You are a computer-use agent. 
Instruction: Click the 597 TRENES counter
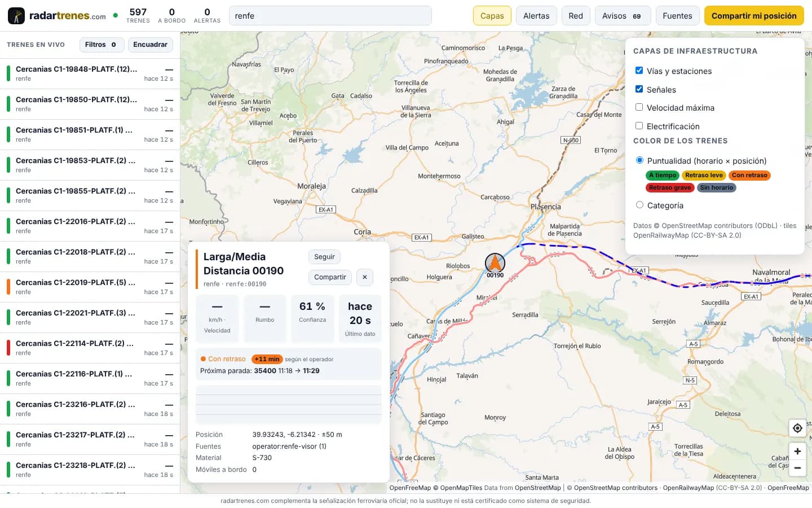pyautogui.click(x=138, y=16)
